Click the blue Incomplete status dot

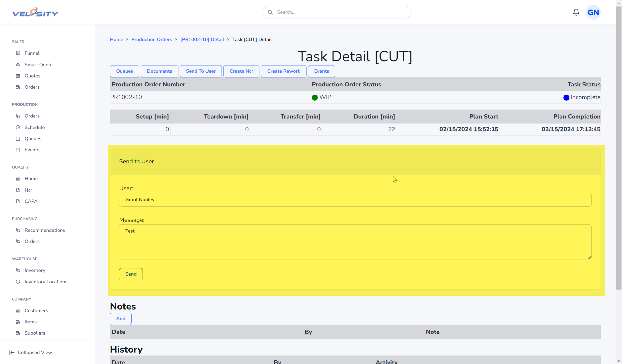coord(566,97)
